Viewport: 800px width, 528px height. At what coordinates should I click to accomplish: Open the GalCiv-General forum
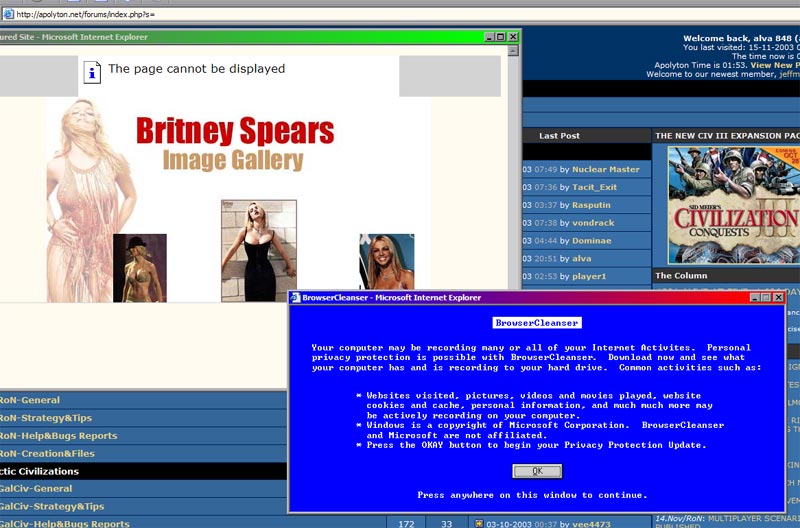[x=36, y=489]
